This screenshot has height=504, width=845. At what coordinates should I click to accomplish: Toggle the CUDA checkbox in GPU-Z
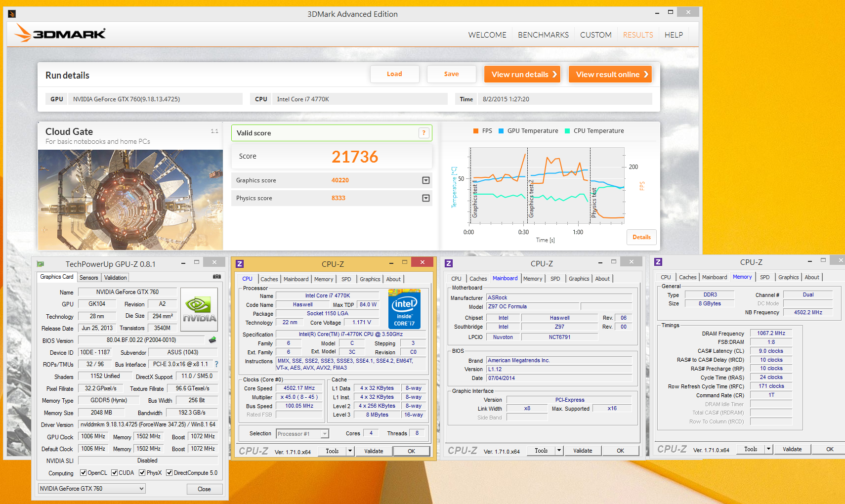coord(114,473)
